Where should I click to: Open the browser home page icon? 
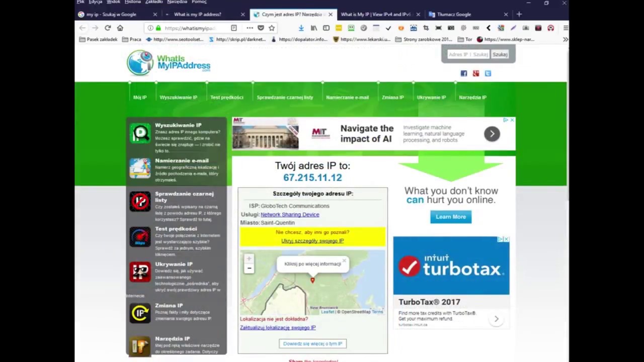(x=120, y=28)
